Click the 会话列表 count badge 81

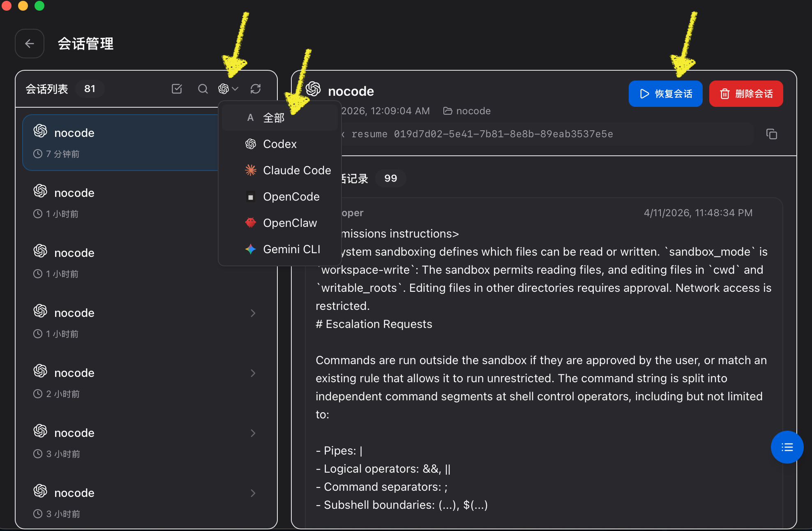(90, 89)
